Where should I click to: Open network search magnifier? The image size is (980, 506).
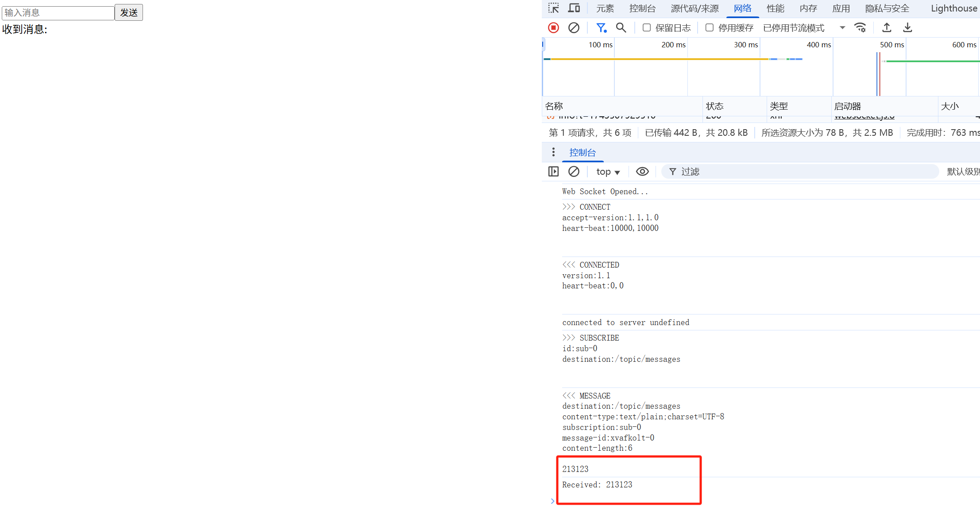click(x=621, y=27)
